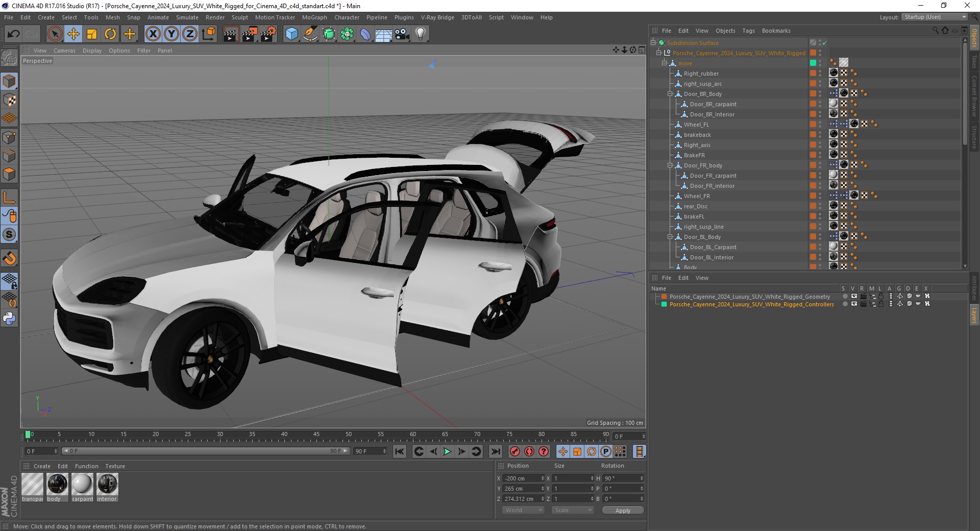This screenshot has width=980, height=531.
Task: Toggle X axis lock
Action: [153, 34]
